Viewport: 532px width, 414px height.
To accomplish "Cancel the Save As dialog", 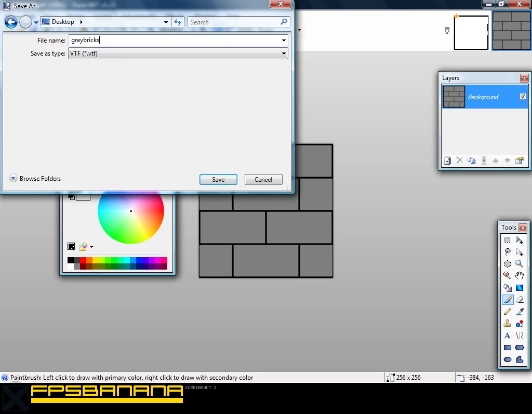I will click(x=263, y=179).
